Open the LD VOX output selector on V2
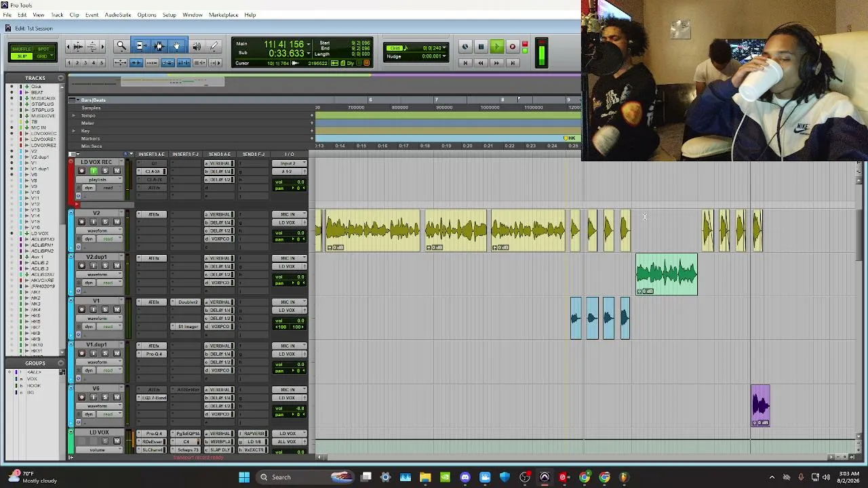 point(289,223)
